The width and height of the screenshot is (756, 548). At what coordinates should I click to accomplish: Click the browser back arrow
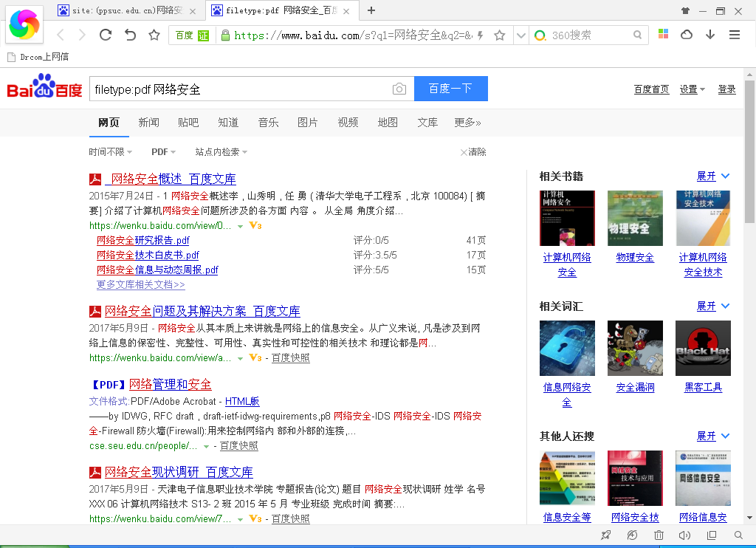[x=61, y=35]
